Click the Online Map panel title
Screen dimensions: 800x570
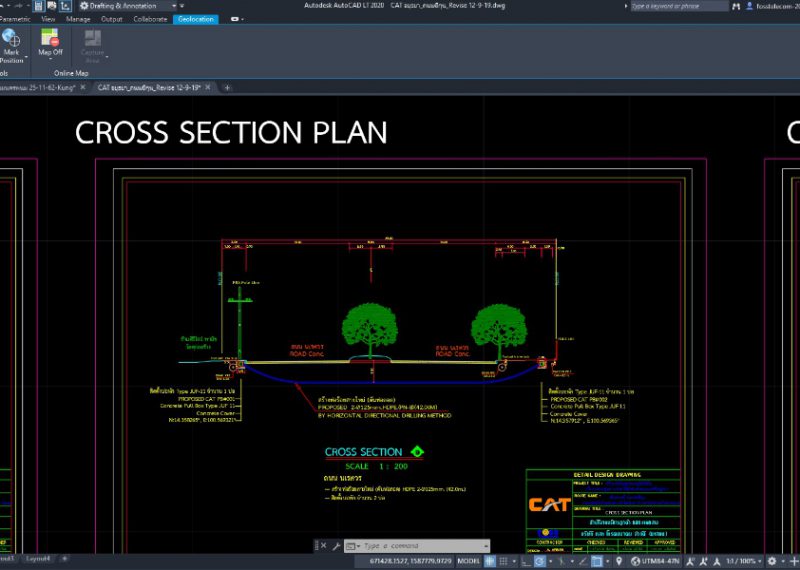[x=71, y=73]
